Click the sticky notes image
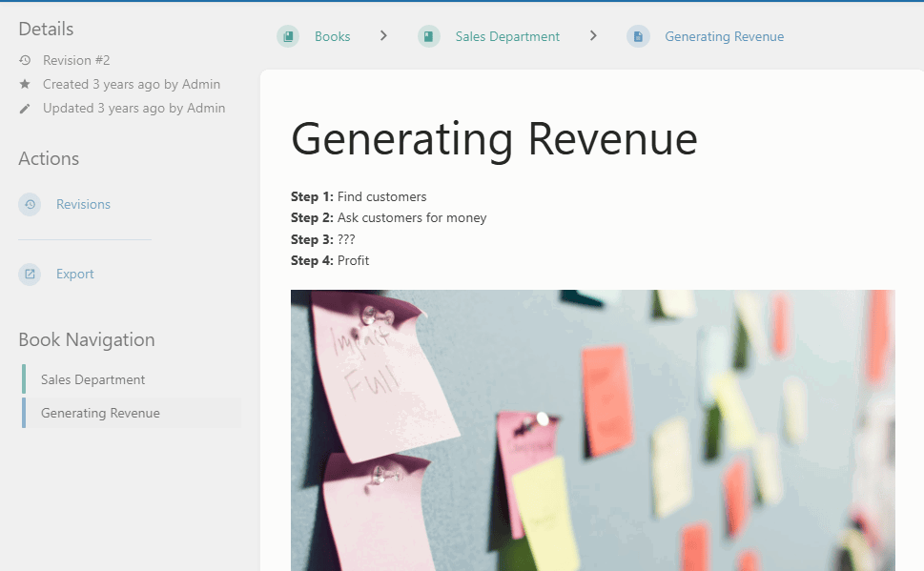This screenshot has height=571, width=924. [593, 430]
